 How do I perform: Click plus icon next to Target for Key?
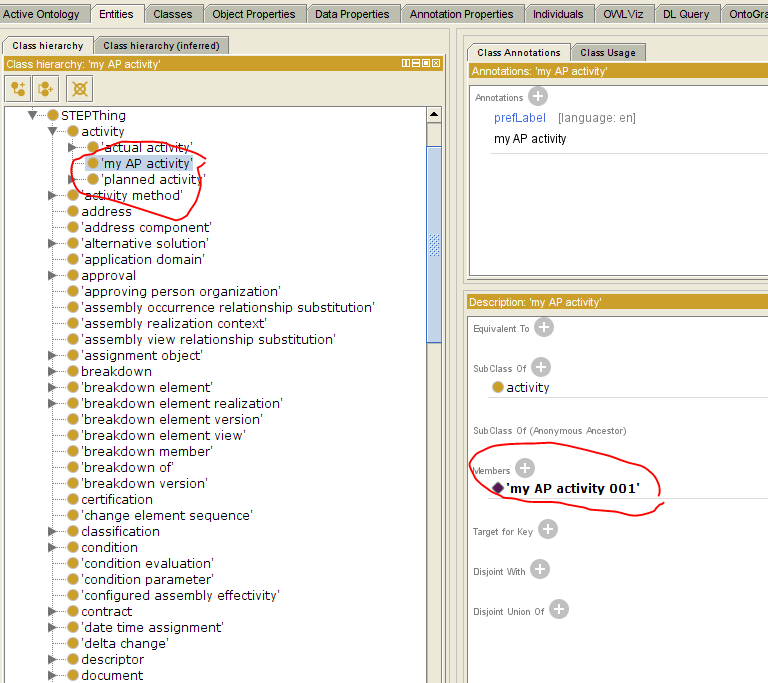pos(548,529)
